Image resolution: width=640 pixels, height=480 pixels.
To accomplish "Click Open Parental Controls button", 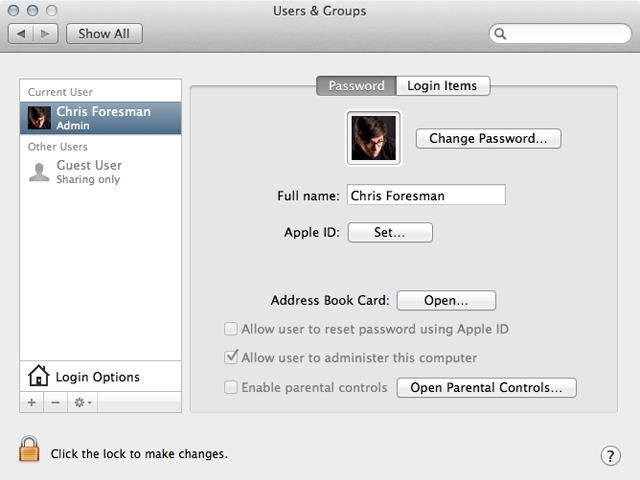I will pos(486,387).
